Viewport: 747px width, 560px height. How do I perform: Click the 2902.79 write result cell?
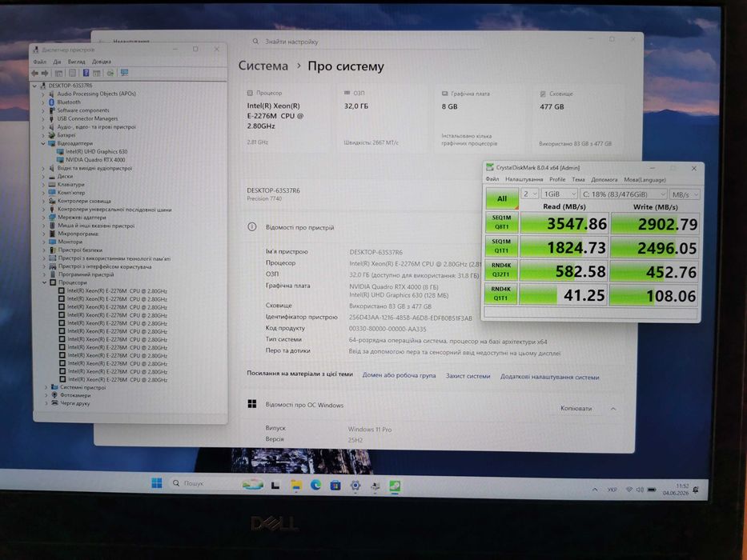tap(655, 224)
